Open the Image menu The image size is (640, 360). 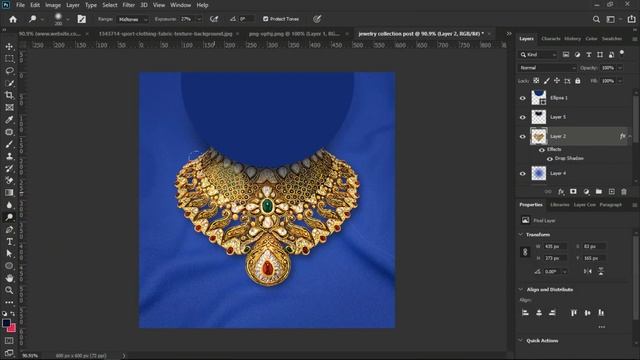click(53, 5)
